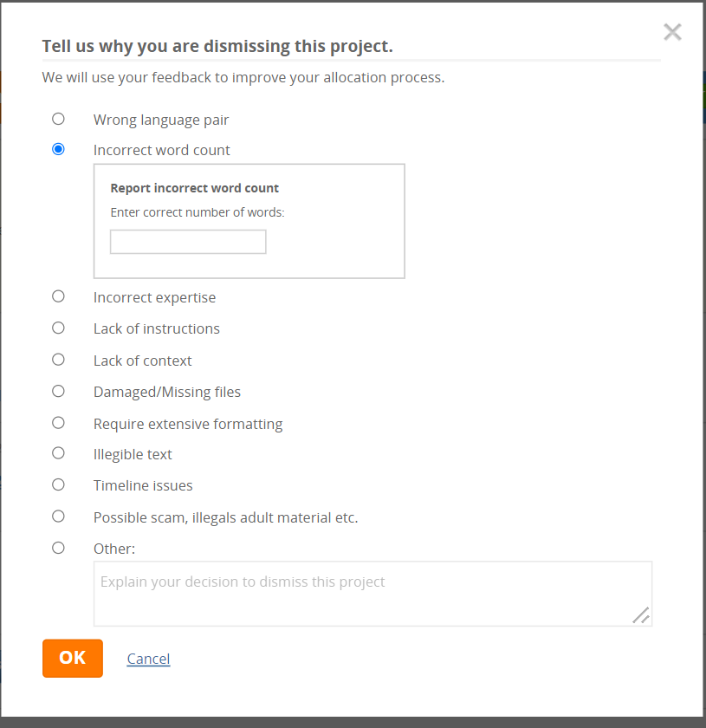Choose Incorrect expertise as reason
This screenshot has width=706, height=728.
(x=58, y=296)
